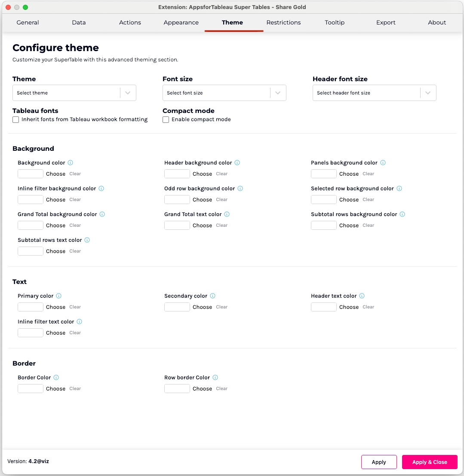The height and width of the screenshot is (476, 464).
Task: Click Choose for Border Color
Action: coord(56,389)
